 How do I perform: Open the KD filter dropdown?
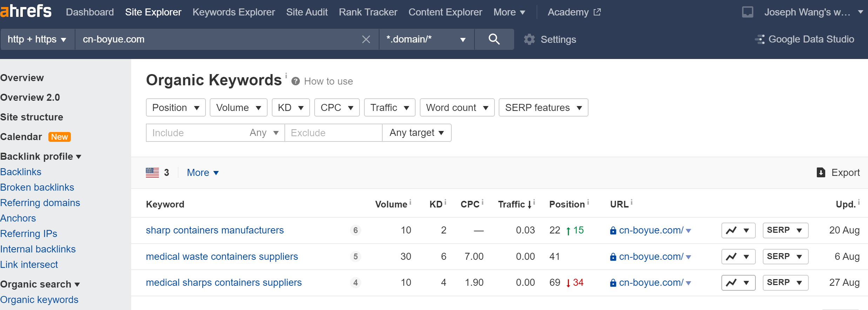click(291, 107)
